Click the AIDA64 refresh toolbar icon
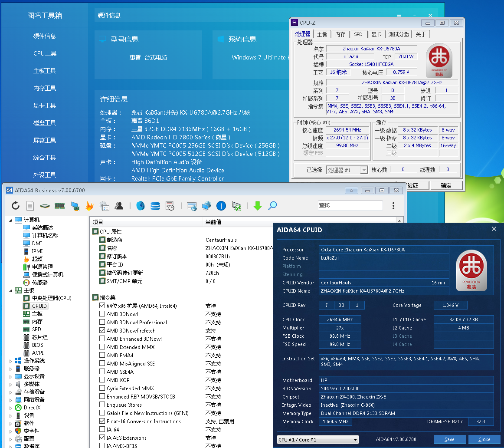 tap(16, 206)
